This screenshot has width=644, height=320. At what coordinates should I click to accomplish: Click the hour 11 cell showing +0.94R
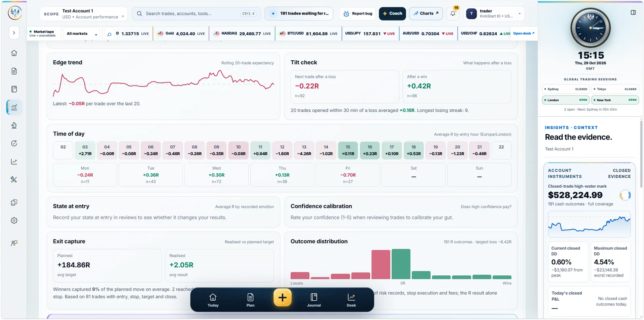click(x=260, y=150)
